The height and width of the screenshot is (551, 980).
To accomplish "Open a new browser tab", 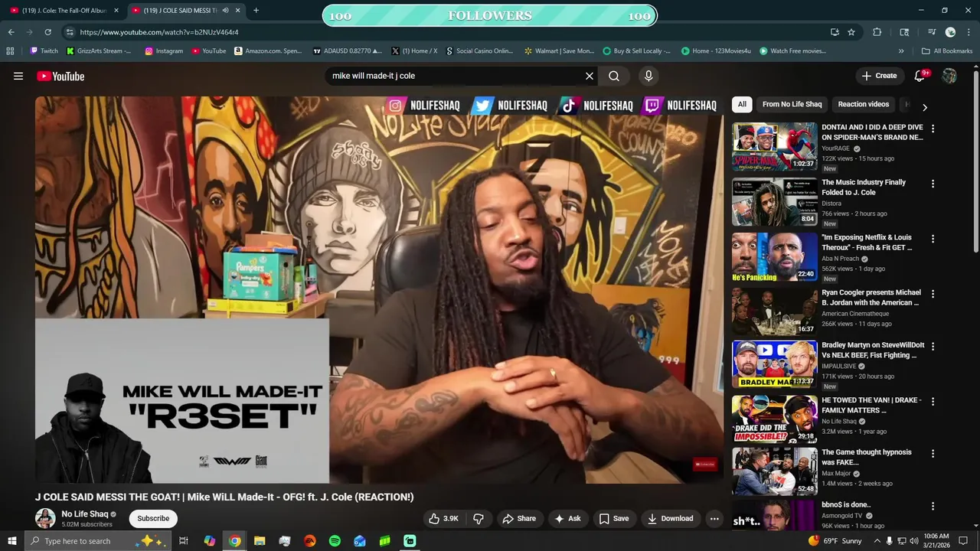I will (x=256, y=10).
